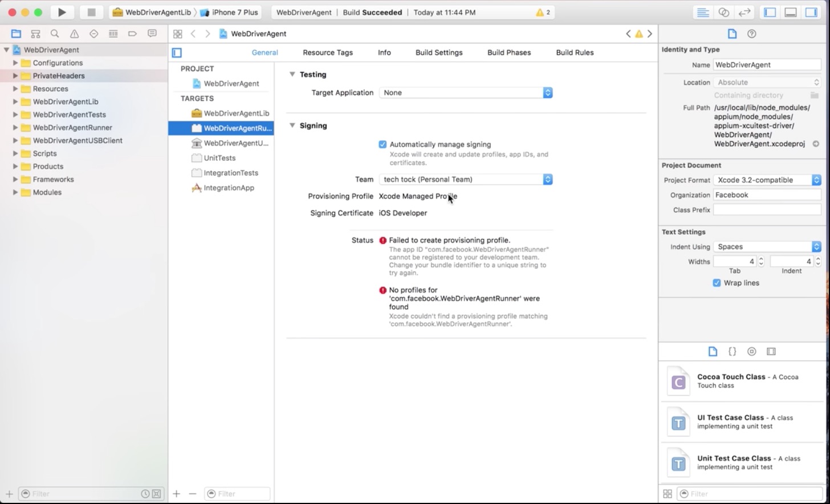
Task: Toggle the project and targets list sidebar
Action: tap(177, 52)
